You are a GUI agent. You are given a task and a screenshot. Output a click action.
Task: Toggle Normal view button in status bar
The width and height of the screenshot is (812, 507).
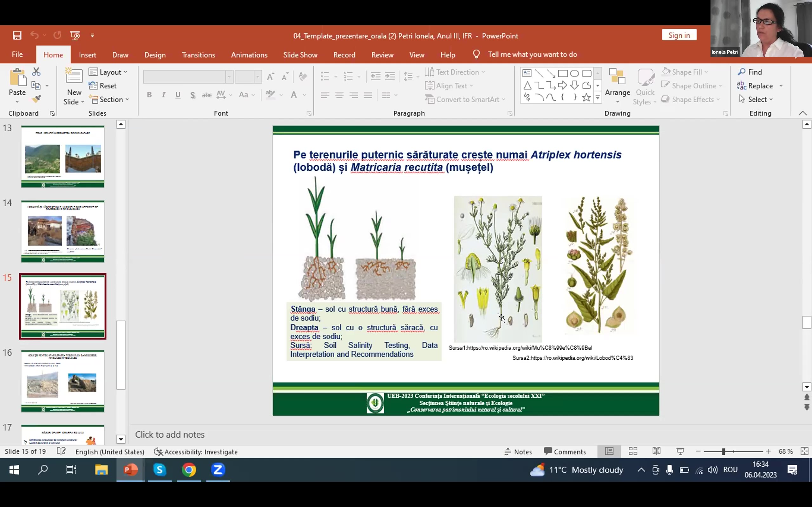[609, 451]
